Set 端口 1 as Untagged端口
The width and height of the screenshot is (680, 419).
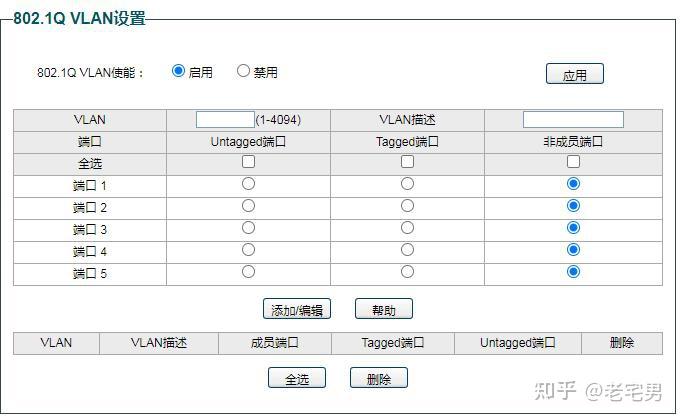point(248,184)
